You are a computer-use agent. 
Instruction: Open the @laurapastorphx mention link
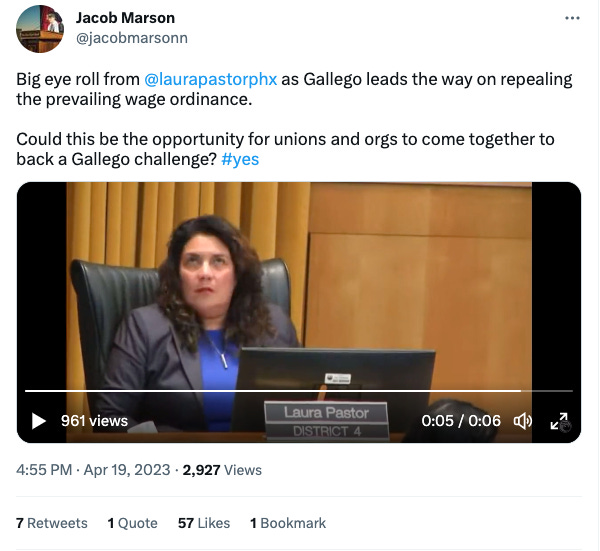click(x=210, y=79)
